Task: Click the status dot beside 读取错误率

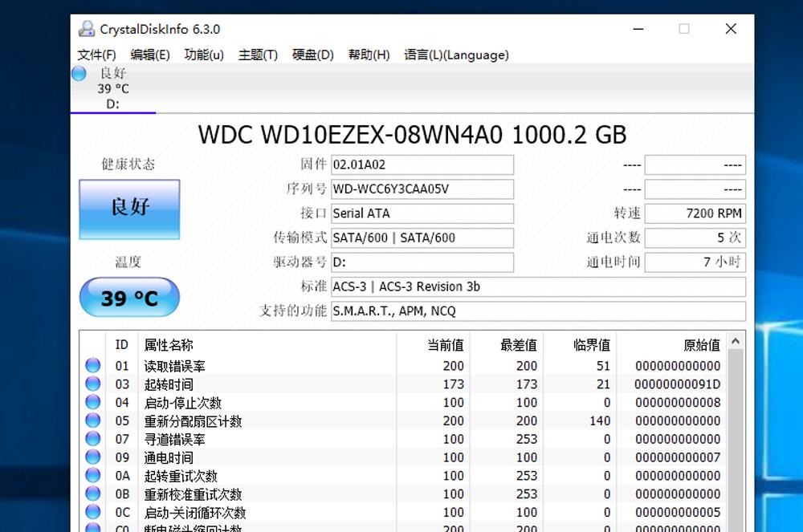Action: (92, 365)
